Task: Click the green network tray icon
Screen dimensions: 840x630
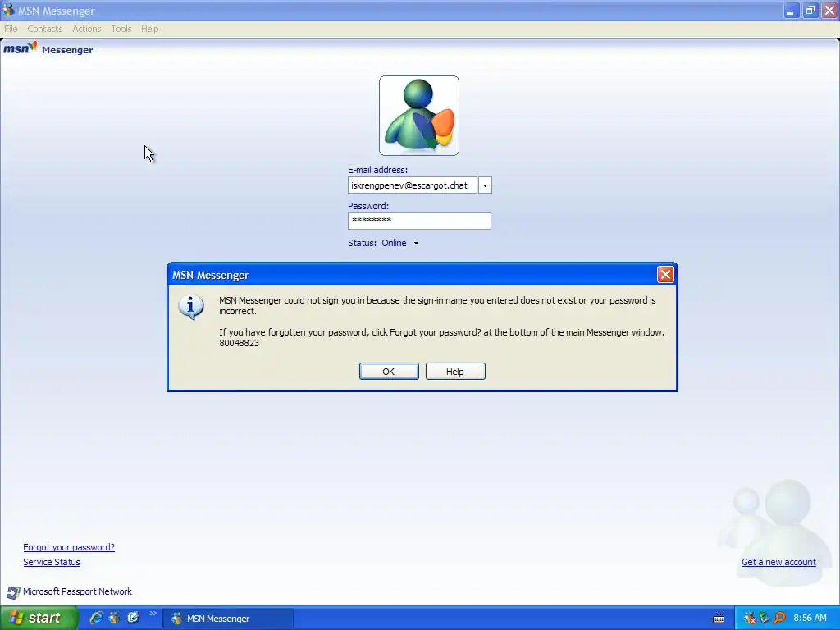Action: (x=765, y=619)
